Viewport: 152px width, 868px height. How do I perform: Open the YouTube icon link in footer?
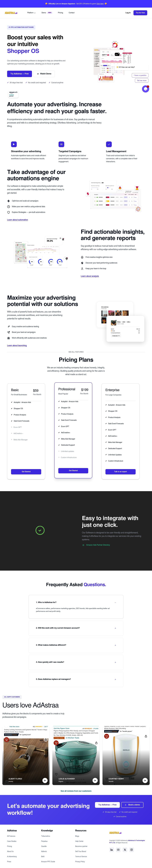coord(118,850)
